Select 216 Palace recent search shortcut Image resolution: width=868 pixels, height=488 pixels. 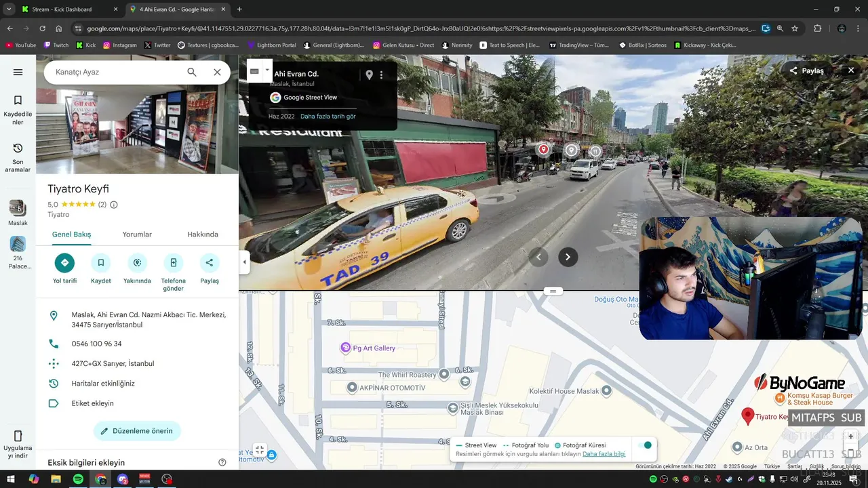click(18, 253)
